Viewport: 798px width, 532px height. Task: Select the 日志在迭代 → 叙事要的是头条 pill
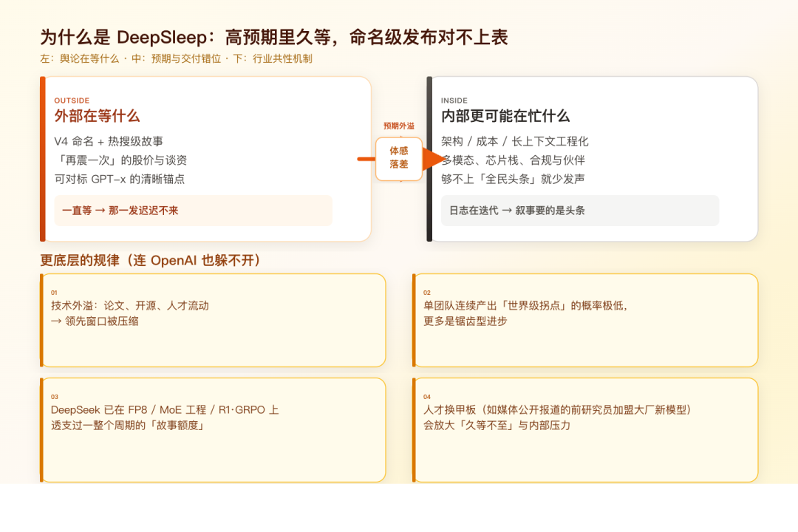[579, 211]
